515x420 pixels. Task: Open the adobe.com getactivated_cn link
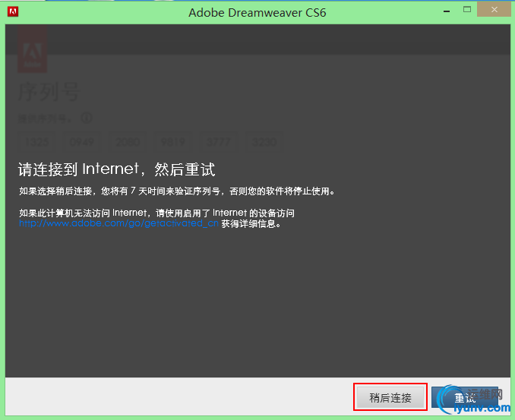pos(118,223)
